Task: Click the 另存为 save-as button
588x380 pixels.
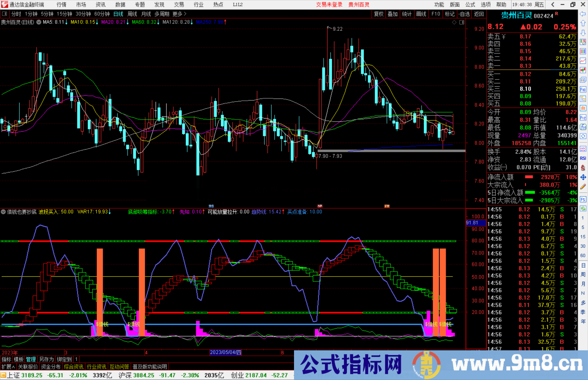Action: tap(46, 360)
